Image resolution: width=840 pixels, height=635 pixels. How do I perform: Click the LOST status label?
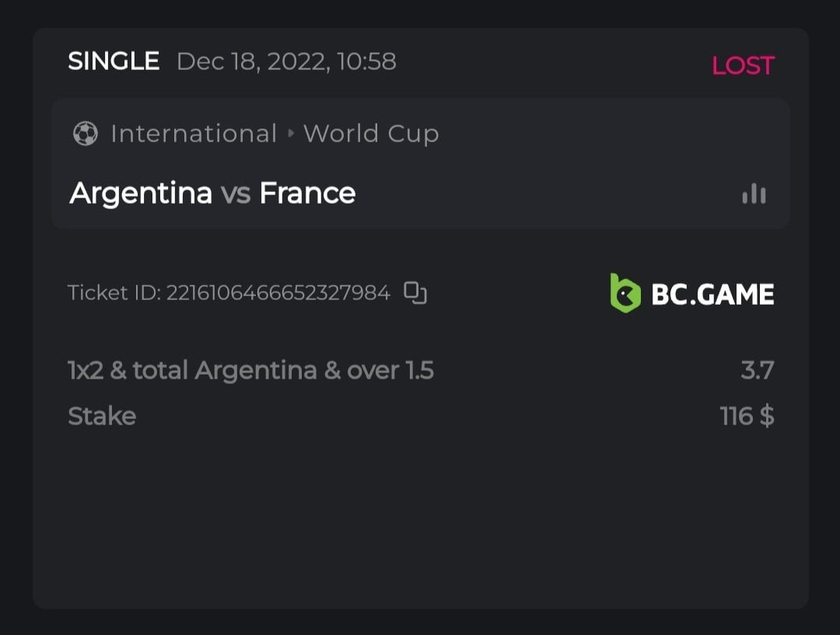pyautogui.click(x=743, y=65)
